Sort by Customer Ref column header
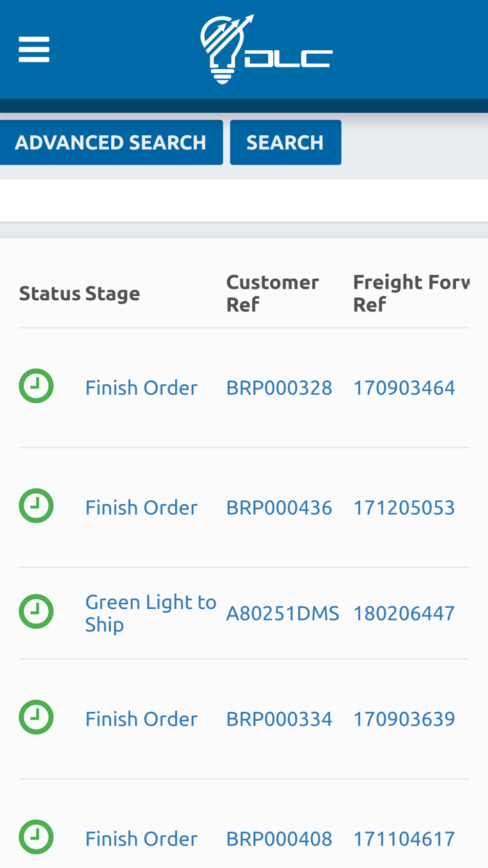 point(272,293)
